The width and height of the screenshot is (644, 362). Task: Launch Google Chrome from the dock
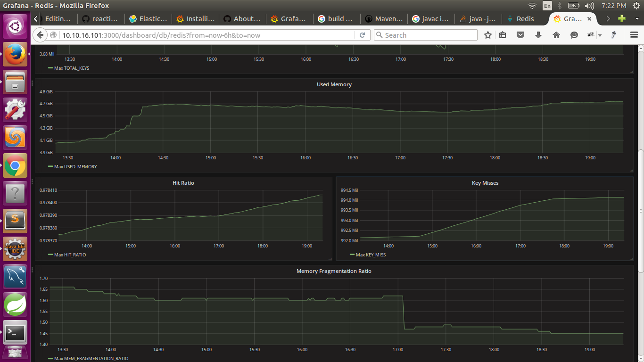pos(16,165)
